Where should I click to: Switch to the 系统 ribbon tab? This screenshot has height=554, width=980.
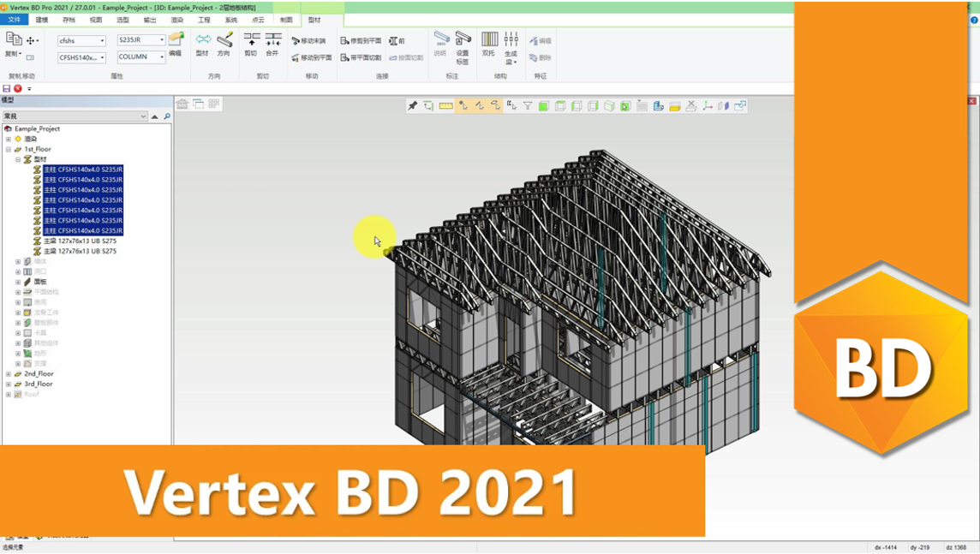[x=231, y=20]
